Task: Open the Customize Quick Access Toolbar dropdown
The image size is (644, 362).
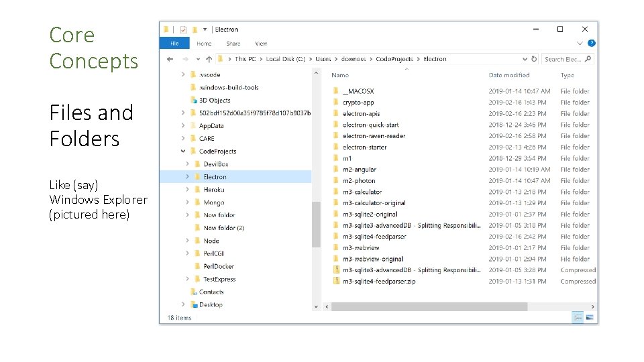Action: (x=205, y=29)
